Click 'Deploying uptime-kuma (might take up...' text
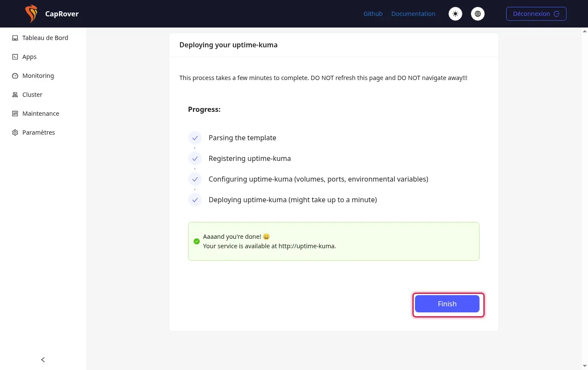The image size is (588, 370). point(293,200)
